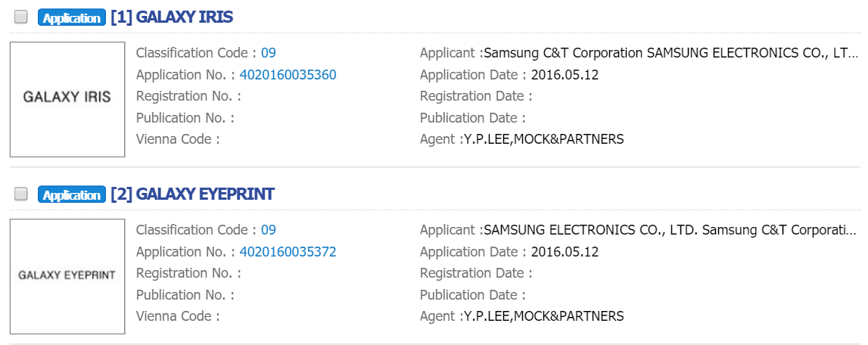This screenshot has width=868, height=345.
Task: Click the Application badge for GALAXY IRIS
Action: 71,18
